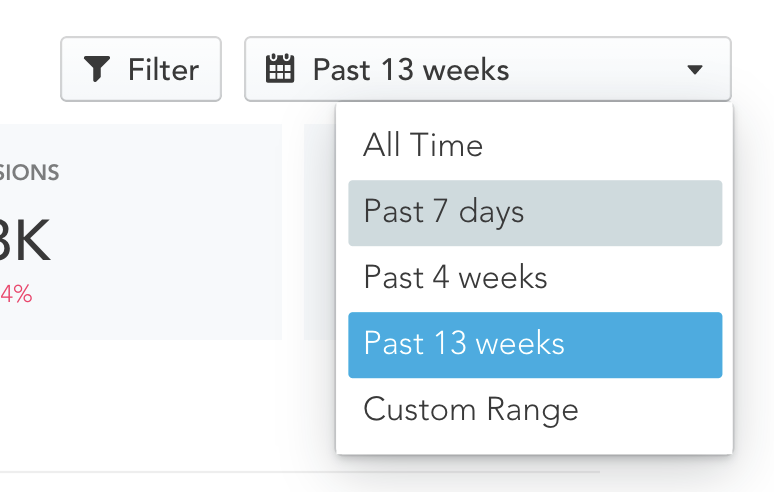Select Past 4 weeks range

535,278
